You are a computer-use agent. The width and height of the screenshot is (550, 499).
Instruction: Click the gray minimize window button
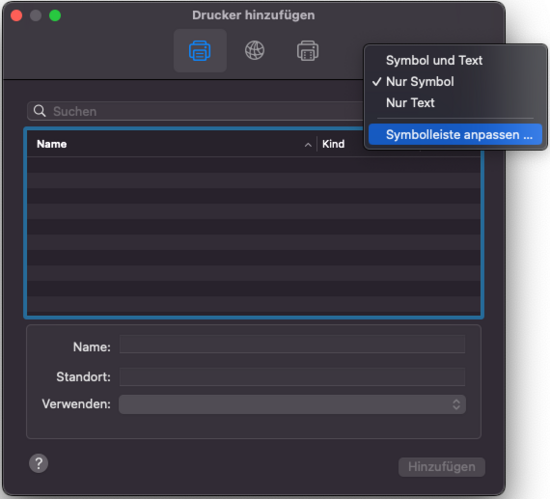pos(36,15)
